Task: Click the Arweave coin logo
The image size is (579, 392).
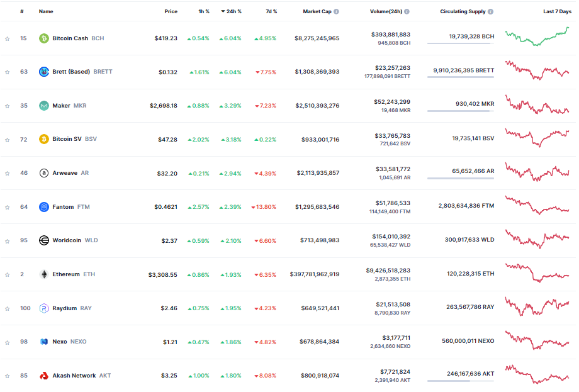Action: (44, 173)
